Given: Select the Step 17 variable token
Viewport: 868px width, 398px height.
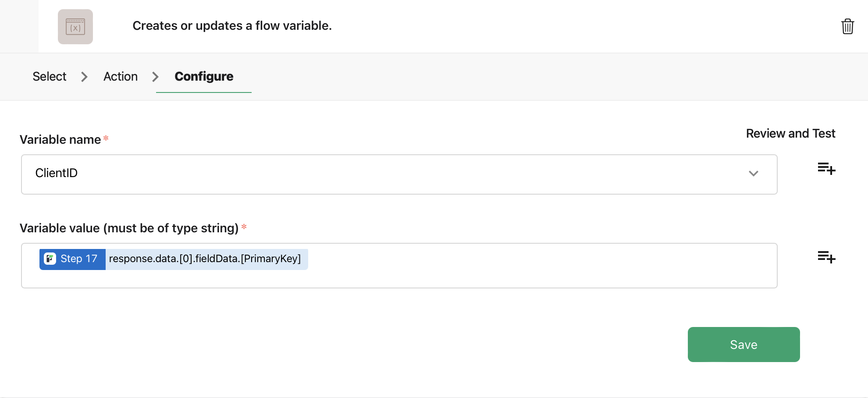Looking at the screenshot, I should 72,259.
